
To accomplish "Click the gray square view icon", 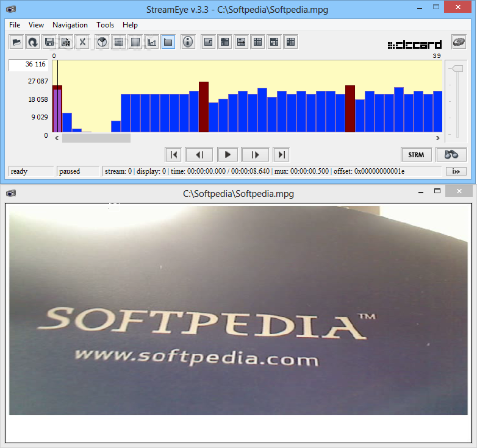I will click(135, 42).
